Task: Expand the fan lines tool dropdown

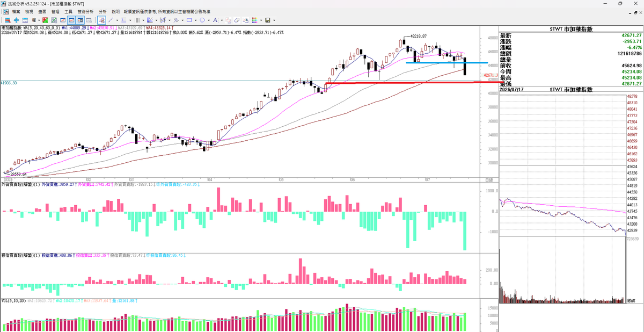Action: (156, 20)
